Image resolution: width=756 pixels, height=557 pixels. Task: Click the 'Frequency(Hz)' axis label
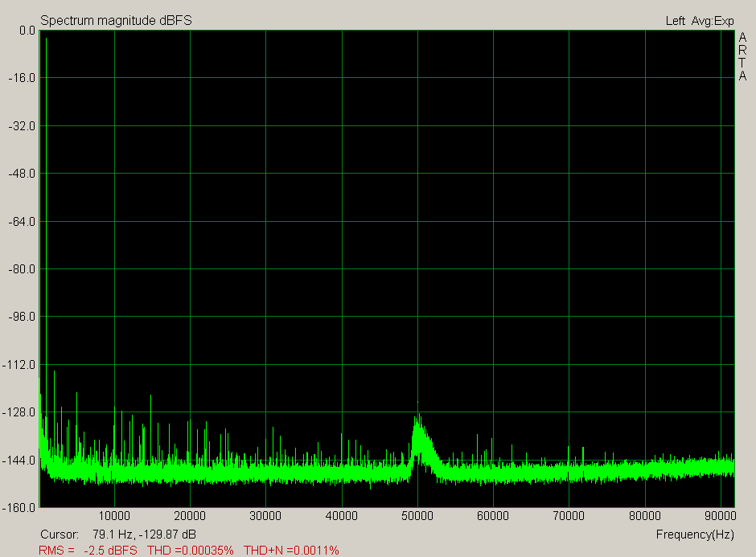695,534
